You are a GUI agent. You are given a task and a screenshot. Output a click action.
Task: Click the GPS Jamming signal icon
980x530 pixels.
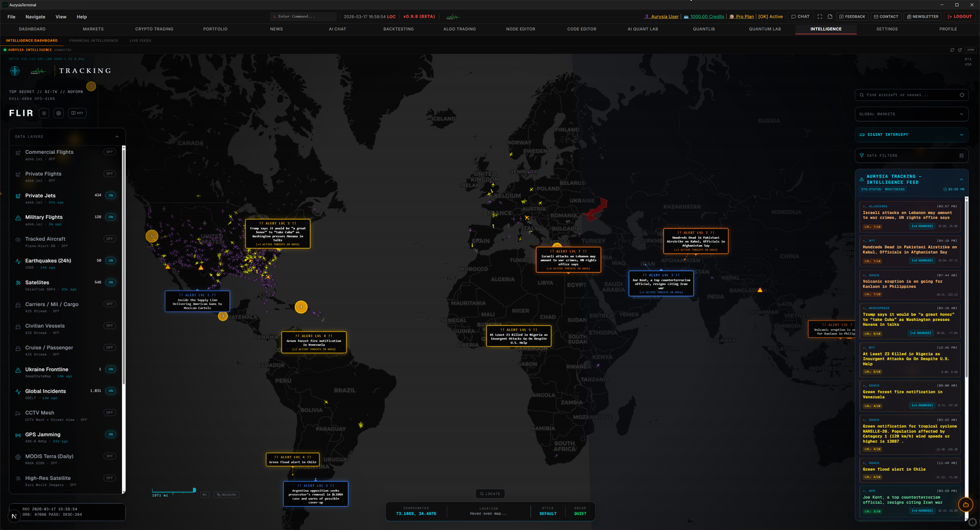click(x=18, y=435)
